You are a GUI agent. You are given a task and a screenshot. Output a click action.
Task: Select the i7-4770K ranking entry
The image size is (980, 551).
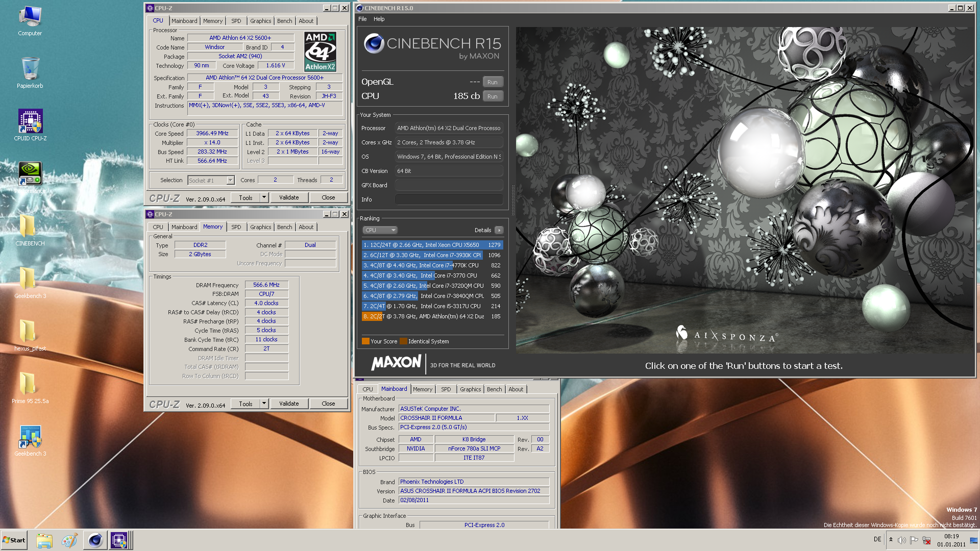point(432,265)
